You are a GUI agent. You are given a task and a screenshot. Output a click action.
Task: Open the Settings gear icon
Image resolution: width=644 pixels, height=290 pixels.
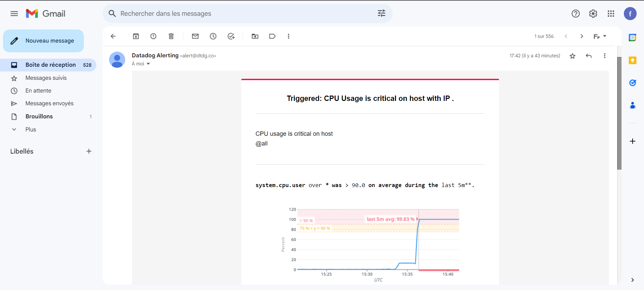[x=593, y=14]
